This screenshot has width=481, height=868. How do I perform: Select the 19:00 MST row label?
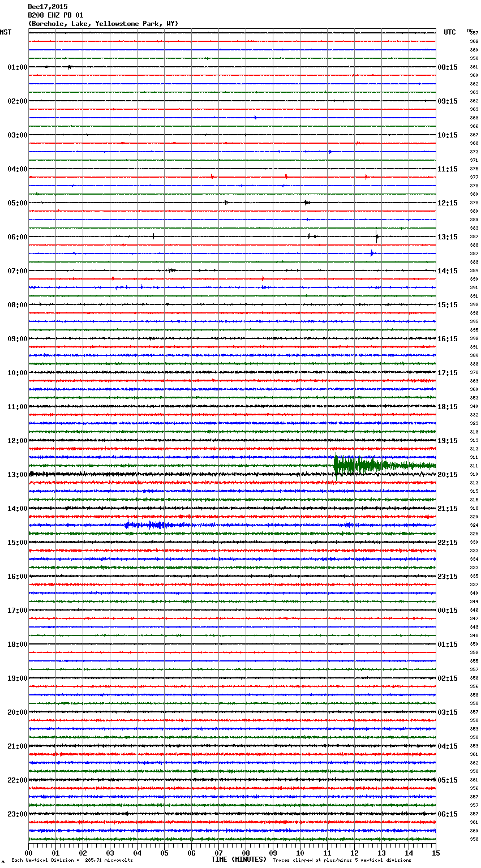coord(18,678)
